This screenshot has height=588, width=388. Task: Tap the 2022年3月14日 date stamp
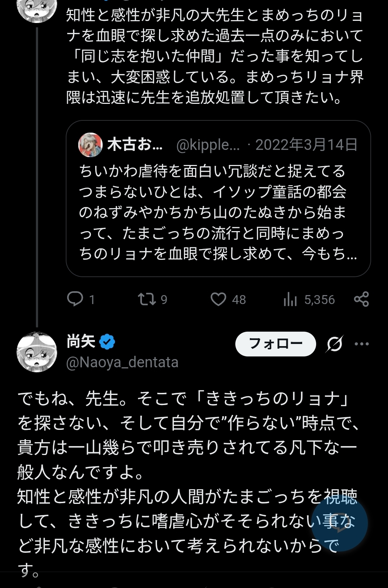[x=306, y=145]
